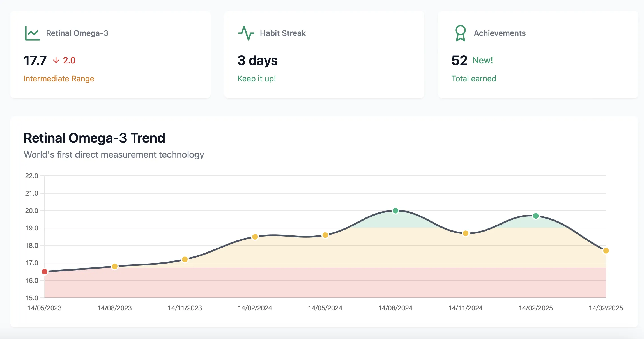Click the Intermediate Range status text
The height and width of the screenshot is (339, 644).
pos(59,79)
